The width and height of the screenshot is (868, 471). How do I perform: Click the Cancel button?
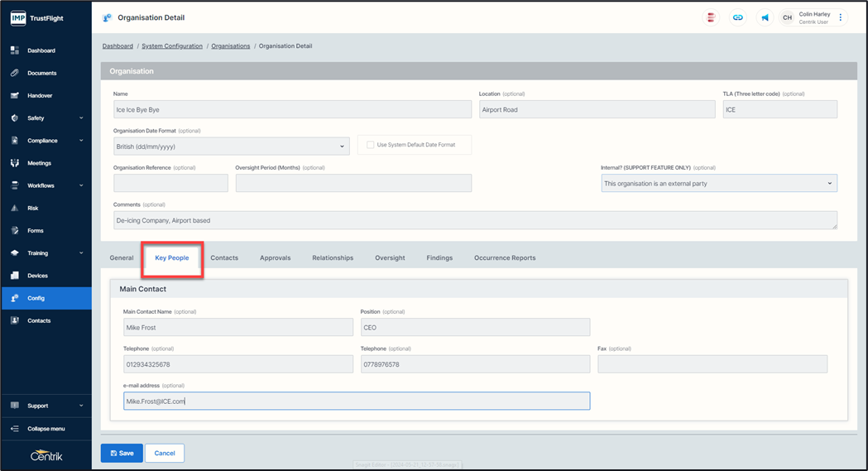[x=165, y=453]
